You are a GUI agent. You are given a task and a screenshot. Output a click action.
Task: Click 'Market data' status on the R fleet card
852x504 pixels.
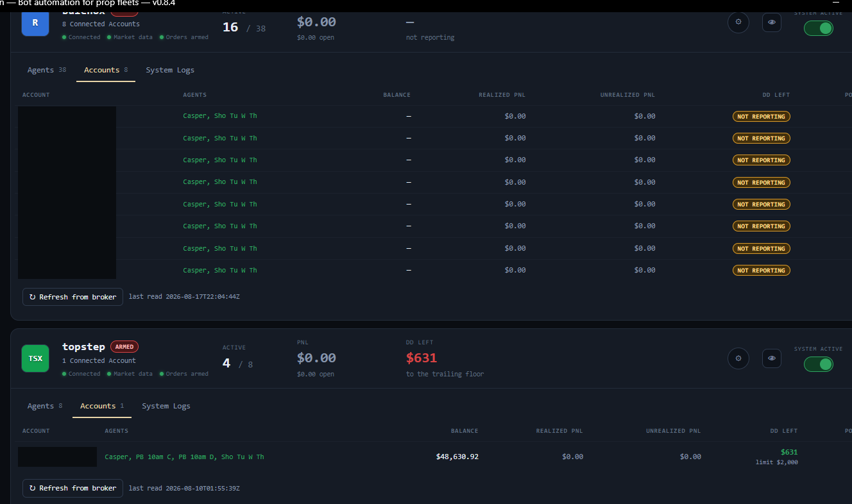click(x=130, y=37)
